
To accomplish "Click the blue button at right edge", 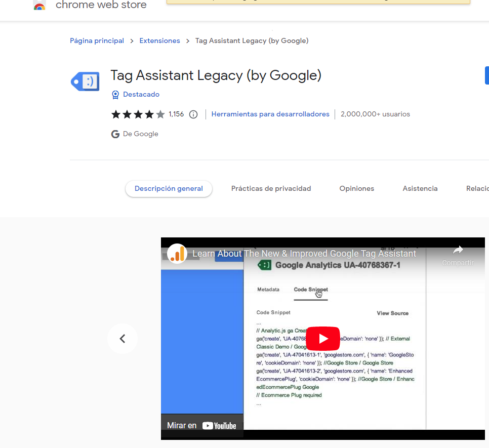I will pos(487,75).
